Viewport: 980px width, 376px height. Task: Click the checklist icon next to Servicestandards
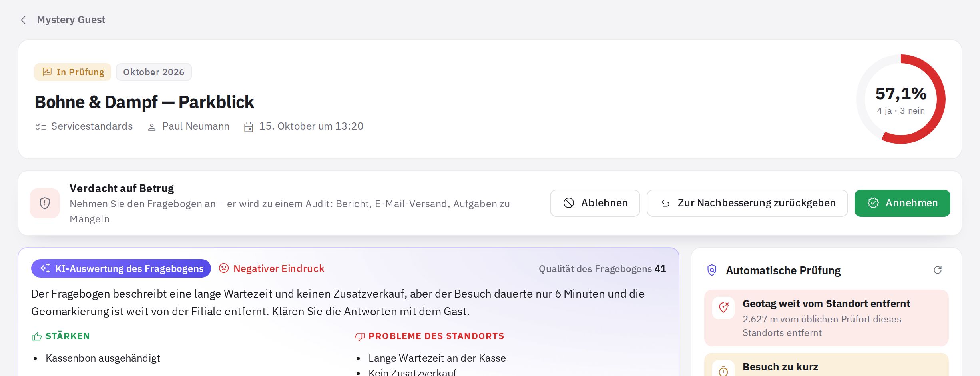tap(41, 127)
